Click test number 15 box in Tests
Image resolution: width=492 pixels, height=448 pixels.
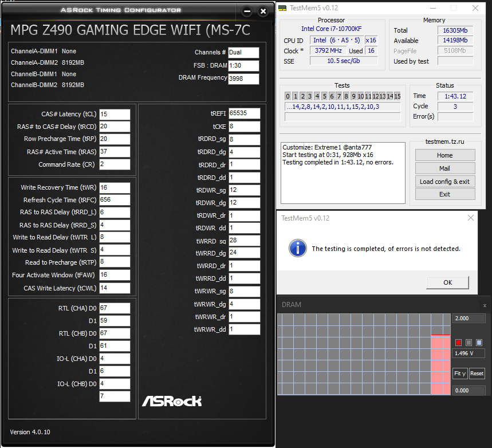(x=397, y=96)
